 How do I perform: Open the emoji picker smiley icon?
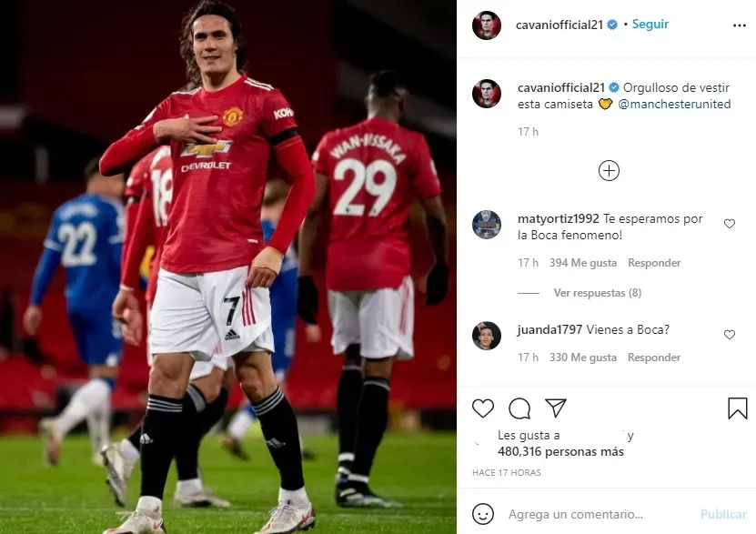[x=483, y=514]
